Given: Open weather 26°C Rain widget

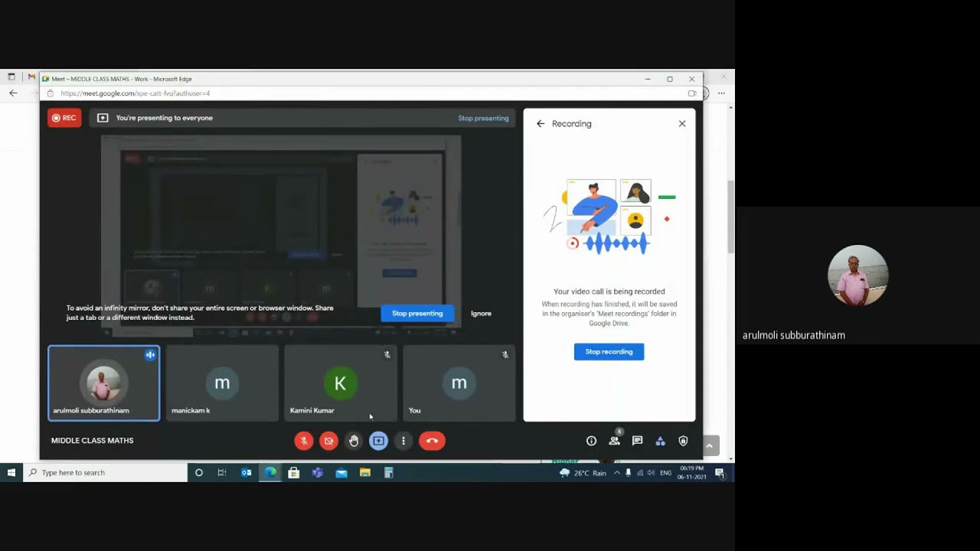Looking at the screenshot, I should point(583,473).
